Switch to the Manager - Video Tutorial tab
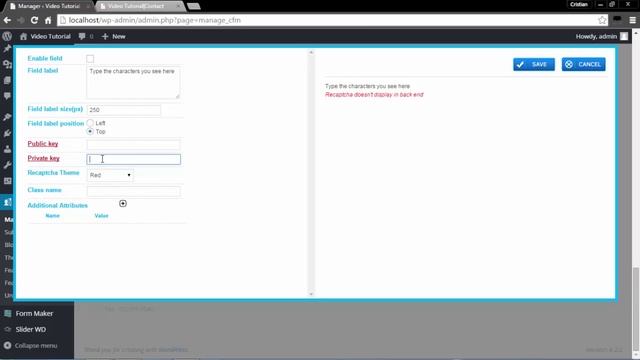The image size is (640, 360). (x=48, y=6)
